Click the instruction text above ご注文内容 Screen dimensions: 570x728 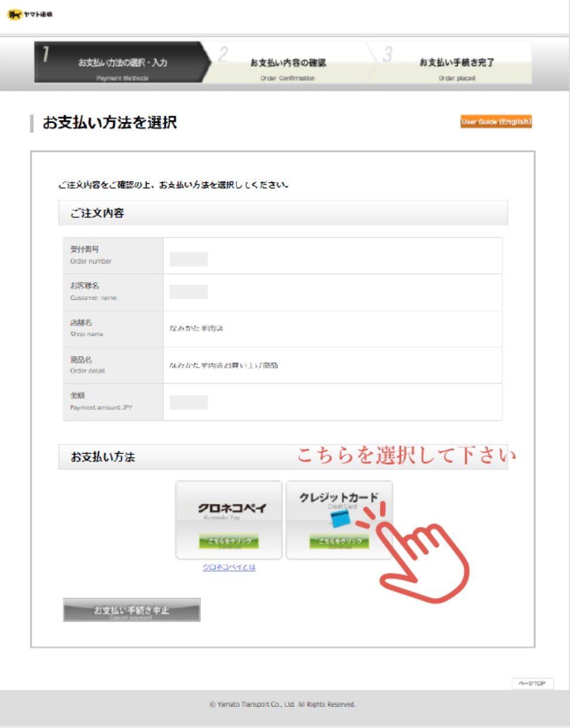tap(173, 185)
